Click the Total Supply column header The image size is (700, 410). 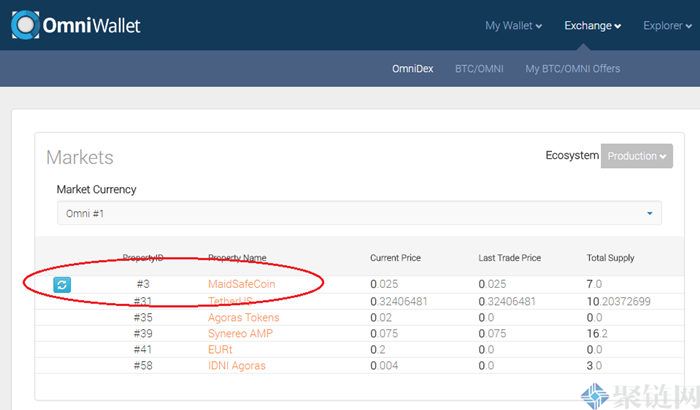point(610,258)
